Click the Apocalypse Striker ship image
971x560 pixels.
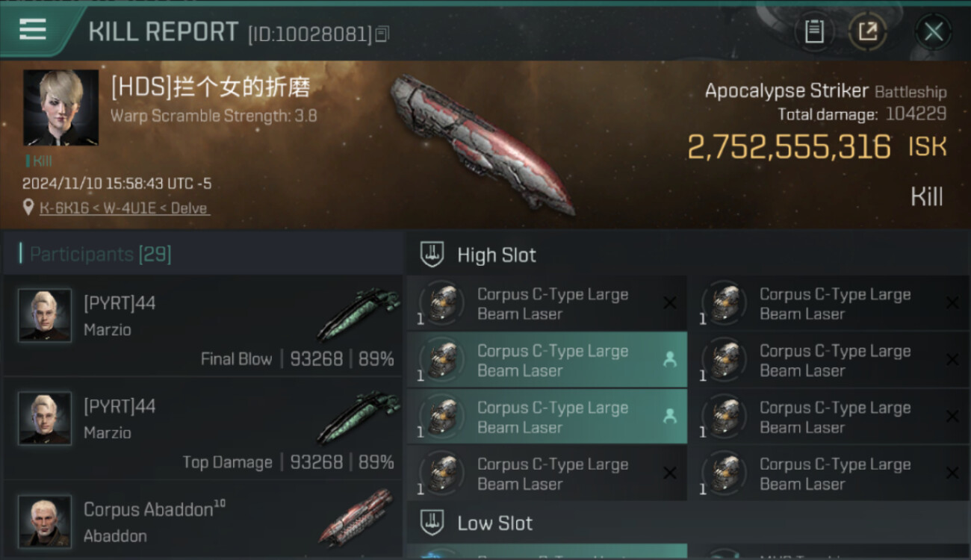(x=482, y=143)
